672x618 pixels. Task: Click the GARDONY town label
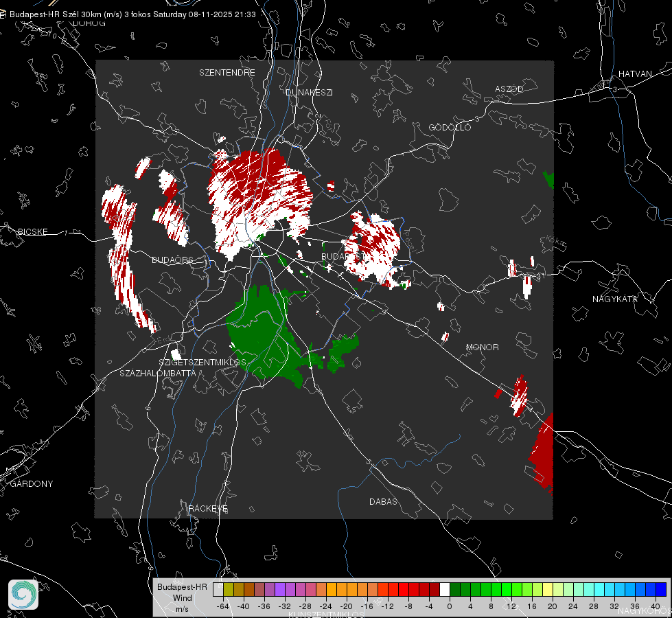click(x=32, y=484)
